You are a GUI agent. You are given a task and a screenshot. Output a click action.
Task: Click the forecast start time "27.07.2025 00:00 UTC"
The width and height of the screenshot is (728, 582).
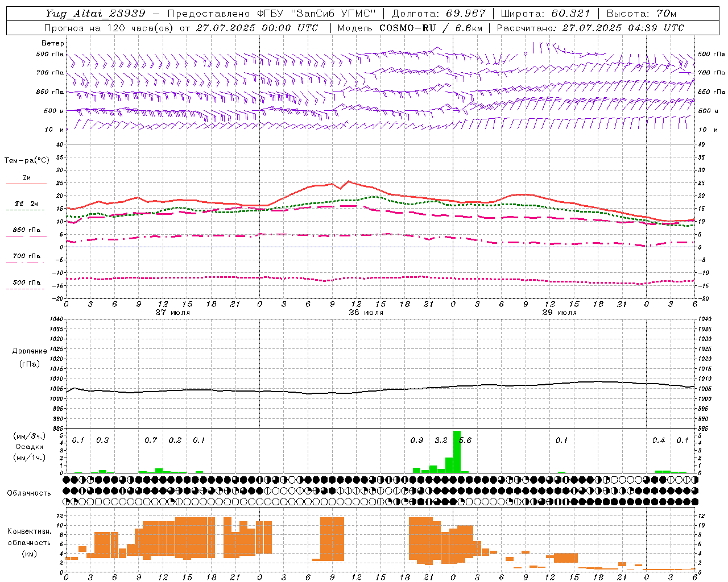pos(257,28)
